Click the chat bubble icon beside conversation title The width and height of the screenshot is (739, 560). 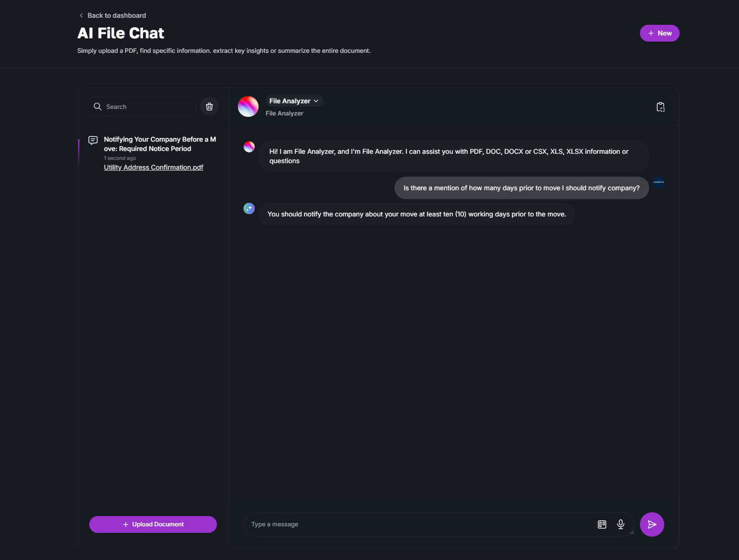[x=93, y=140]
